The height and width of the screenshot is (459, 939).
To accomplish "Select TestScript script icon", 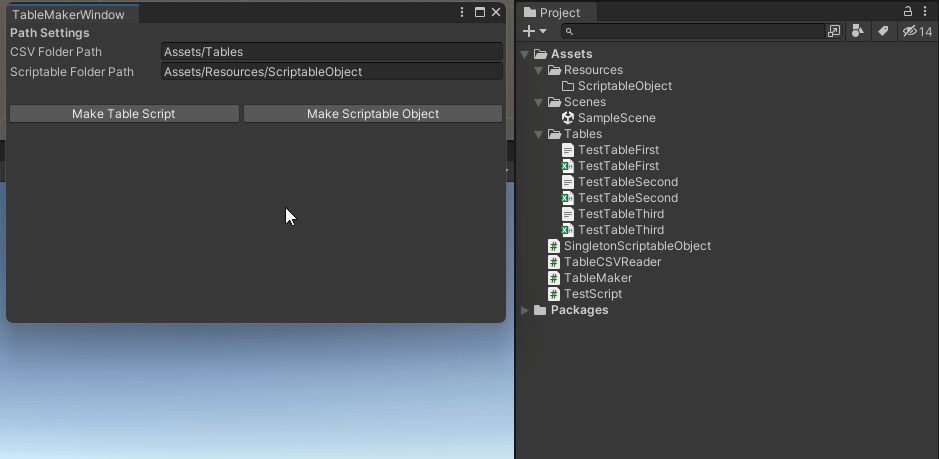I will [555, 294].
